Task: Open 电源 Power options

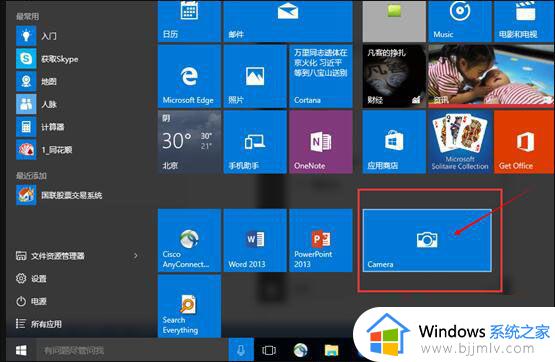Action: [31, 301]
